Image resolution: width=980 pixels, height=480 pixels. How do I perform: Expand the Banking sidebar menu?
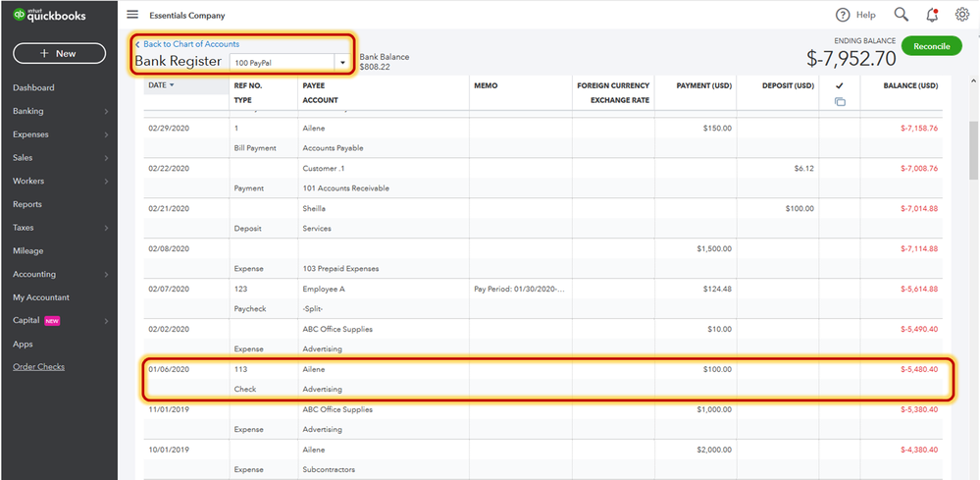click(60, 111)
